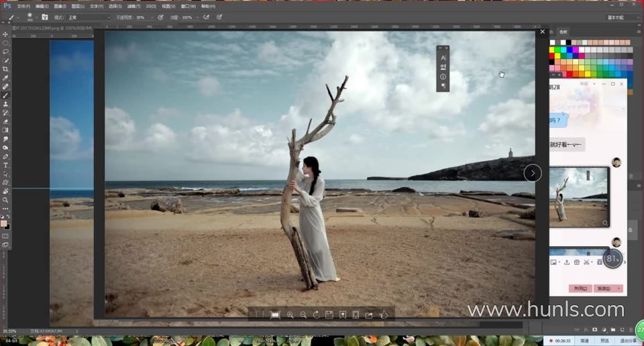Select the Brush tool in the toolbar

coord(5,95)
